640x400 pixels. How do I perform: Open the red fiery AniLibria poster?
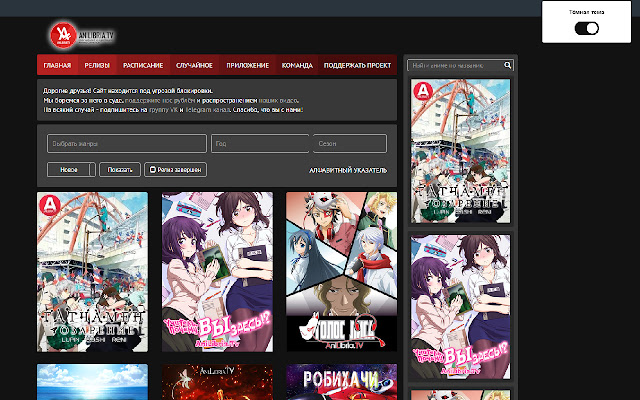[x=217, y=382]
